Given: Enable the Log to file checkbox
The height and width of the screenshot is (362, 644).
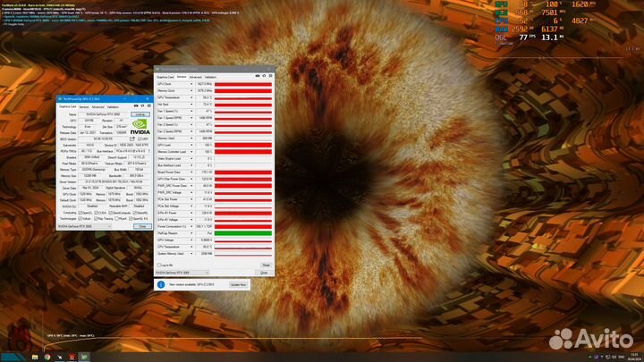Looking at the screenshot, I should [159, 265].
